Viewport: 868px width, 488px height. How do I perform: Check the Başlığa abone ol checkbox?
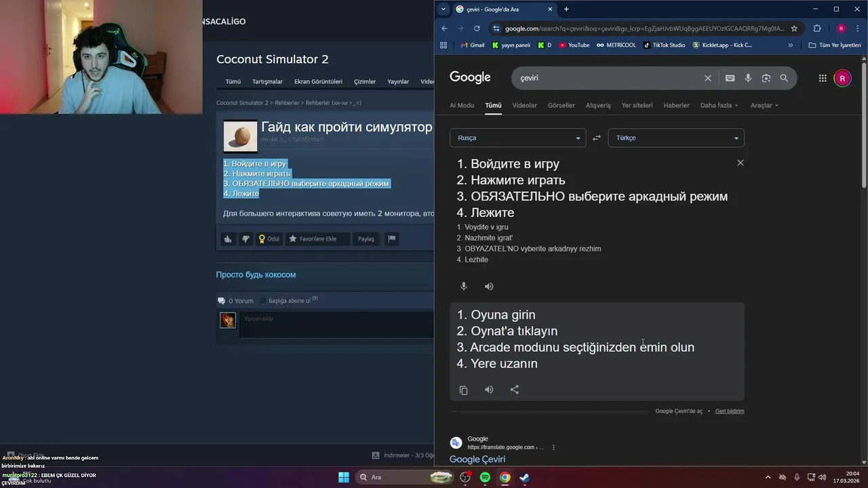pyautogui.click(x=264, y=301)
